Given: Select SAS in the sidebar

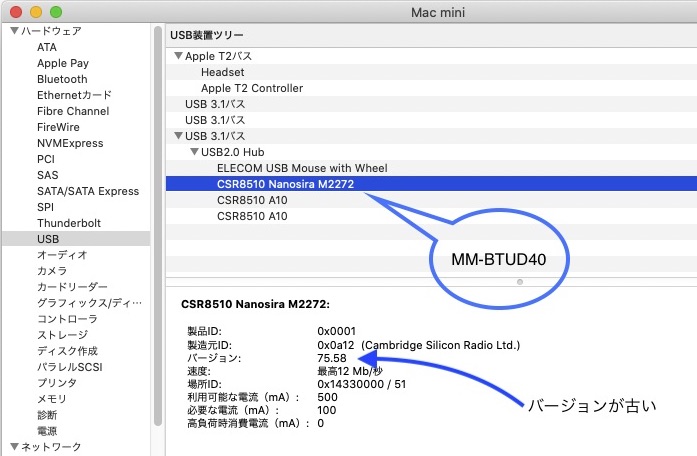Looking at the screenshot, I should (x=48, y=175).
